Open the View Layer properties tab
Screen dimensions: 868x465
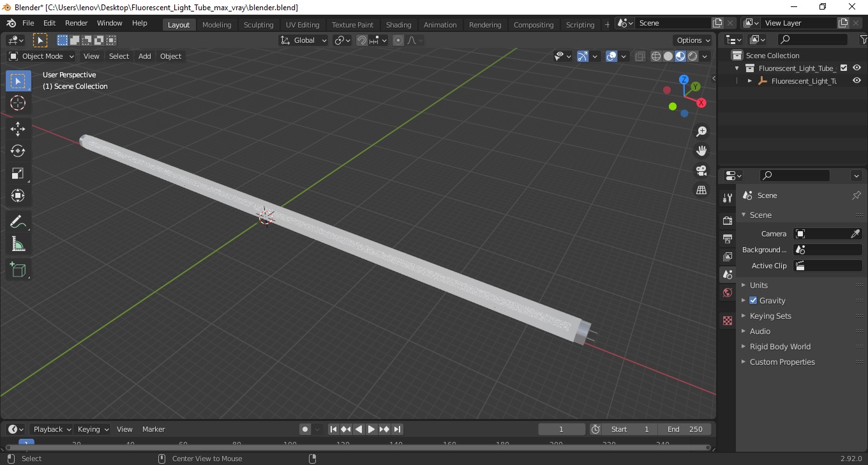[728, 256]
